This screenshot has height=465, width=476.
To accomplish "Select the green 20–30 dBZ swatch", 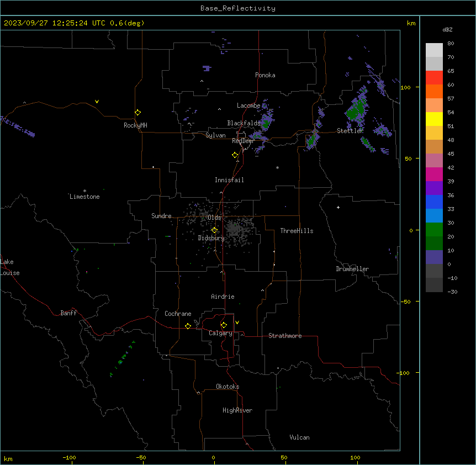I will 434,230.
